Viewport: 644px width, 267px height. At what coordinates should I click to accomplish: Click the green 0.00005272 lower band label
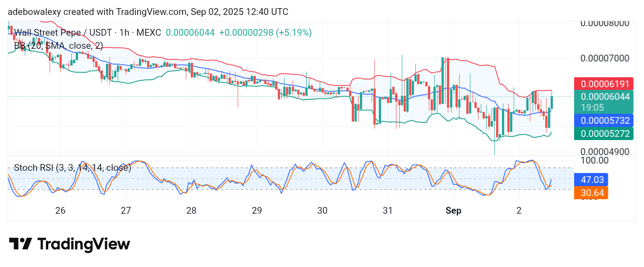604,134
